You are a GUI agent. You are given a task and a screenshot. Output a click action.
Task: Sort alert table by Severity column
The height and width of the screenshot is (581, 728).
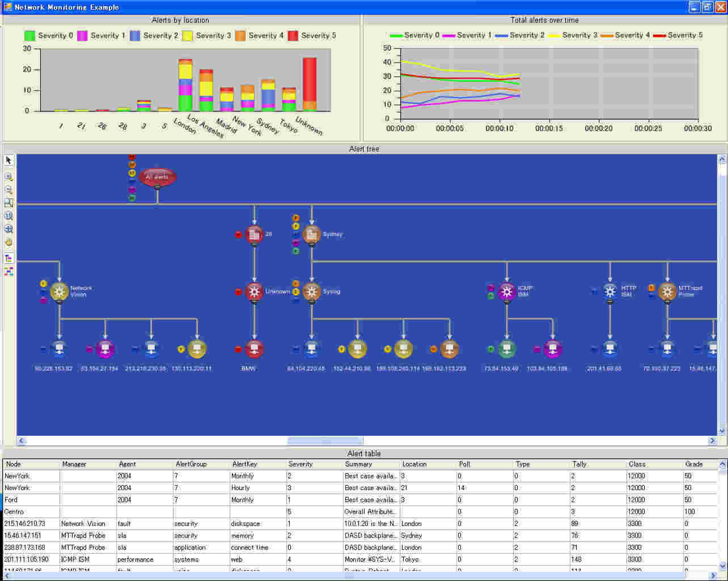pos(315,464)
